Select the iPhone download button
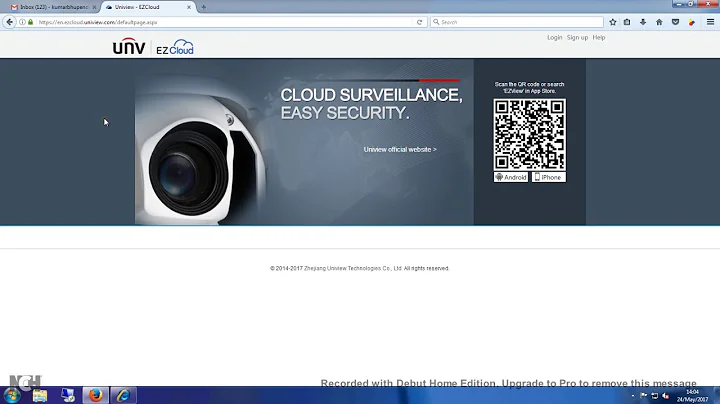The height and width of the screenshot is (404, 720). (549, 177)
